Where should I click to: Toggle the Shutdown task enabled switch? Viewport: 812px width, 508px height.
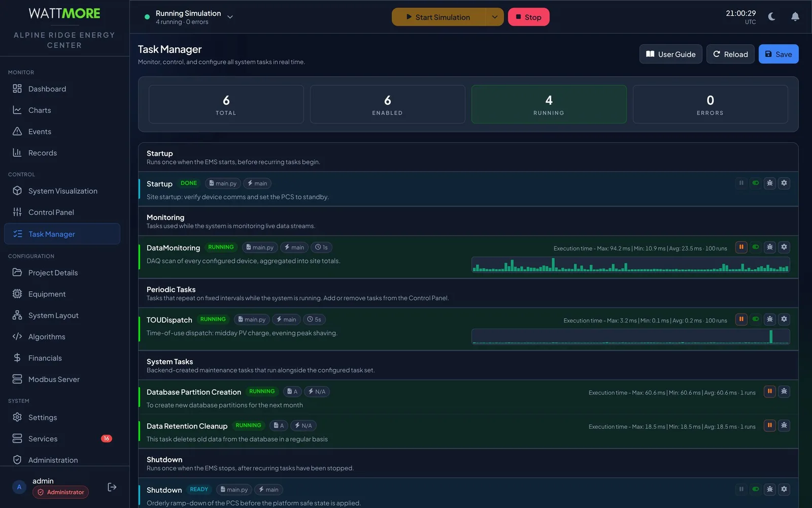755,490
